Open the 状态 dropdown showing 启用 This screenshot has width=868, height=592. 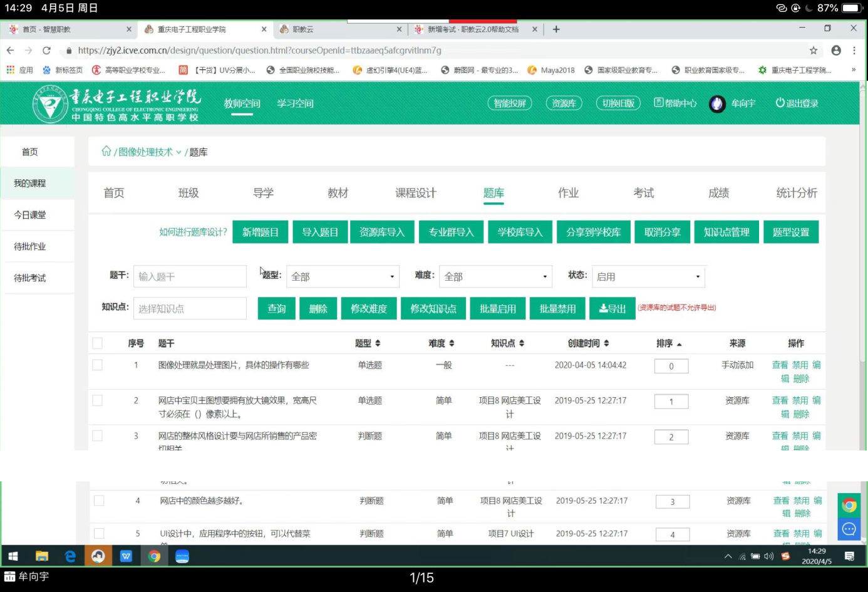(x=648, y=276)
